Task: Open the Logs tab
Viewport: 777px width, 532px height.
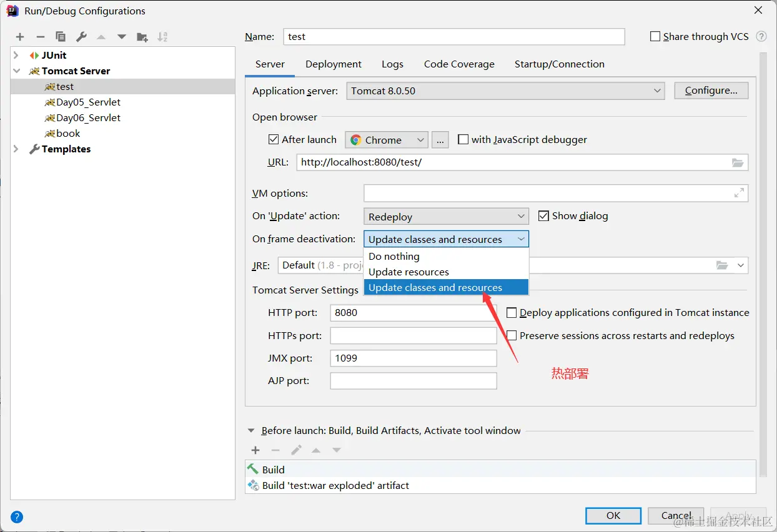Action: click(x=392, y=64)
